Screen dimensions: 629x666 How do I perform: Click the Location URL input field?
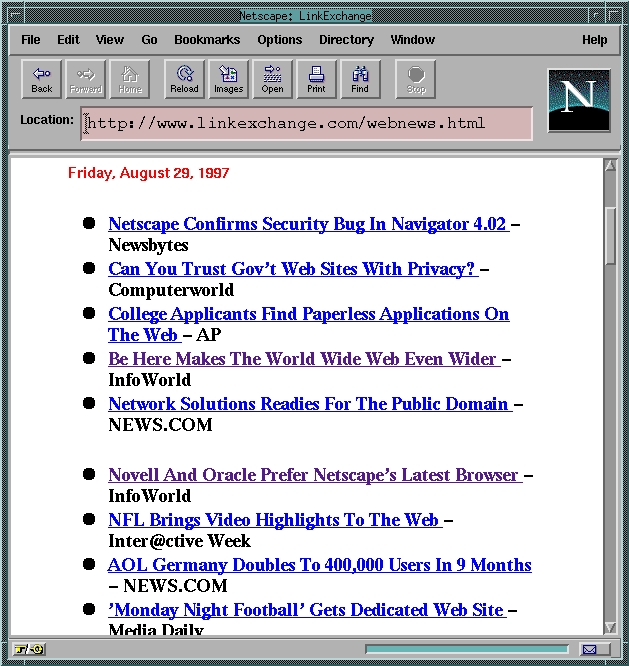(306, 123)
